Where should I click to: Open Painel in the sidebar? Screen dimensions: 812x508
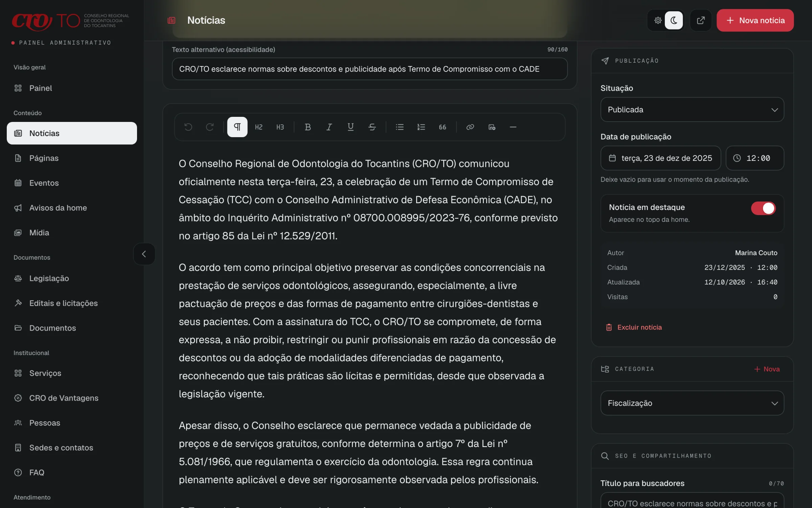tap(72, 88)
